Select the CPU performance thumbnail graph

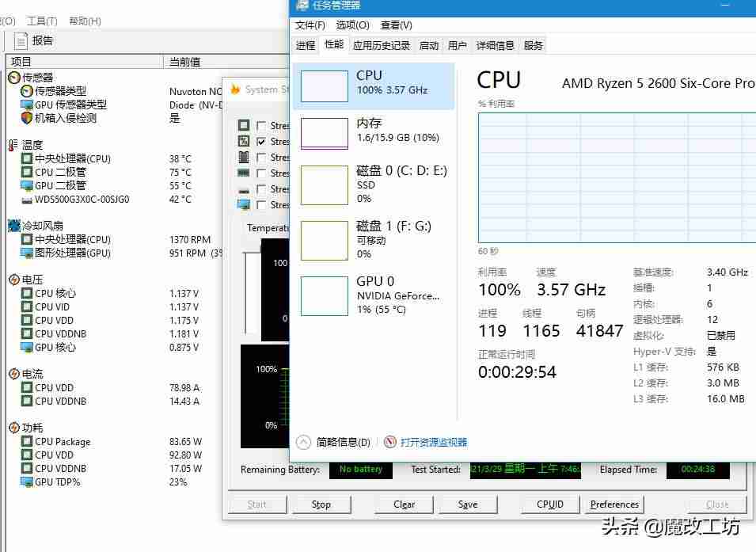click(325, 86)
